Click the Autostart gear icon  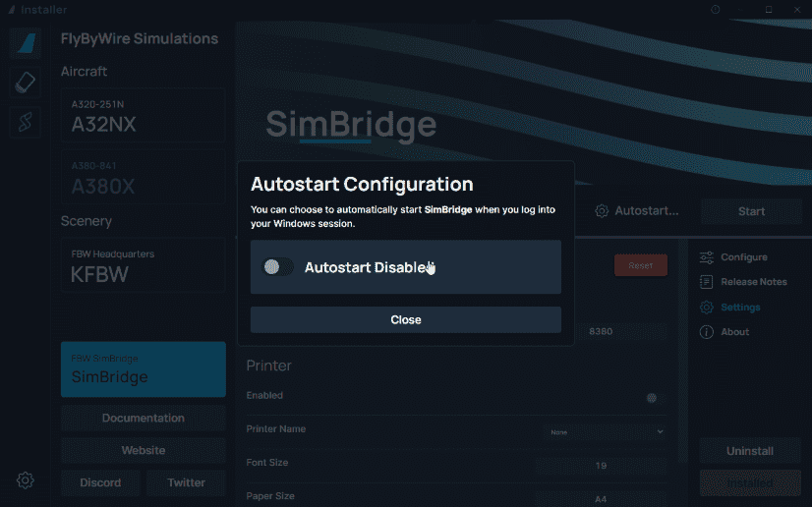pos(602,211)
